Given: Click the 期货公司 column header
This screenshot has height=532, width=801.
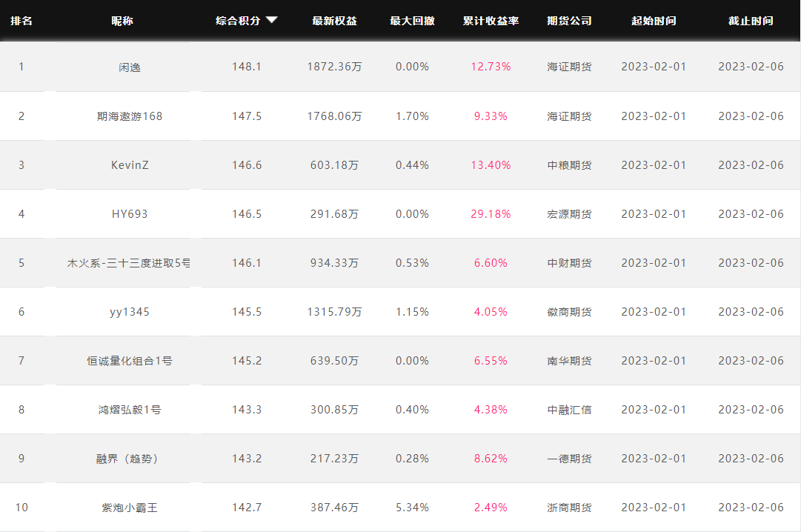Looking at the screenshot, I should tap(570, 21).
